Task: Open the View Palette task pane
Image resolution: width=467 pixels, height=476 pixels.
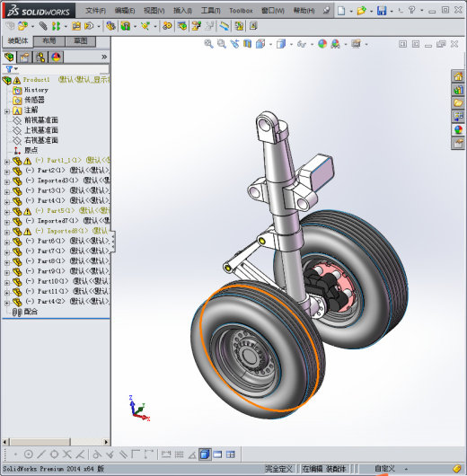Action: [x=458, y=116]
